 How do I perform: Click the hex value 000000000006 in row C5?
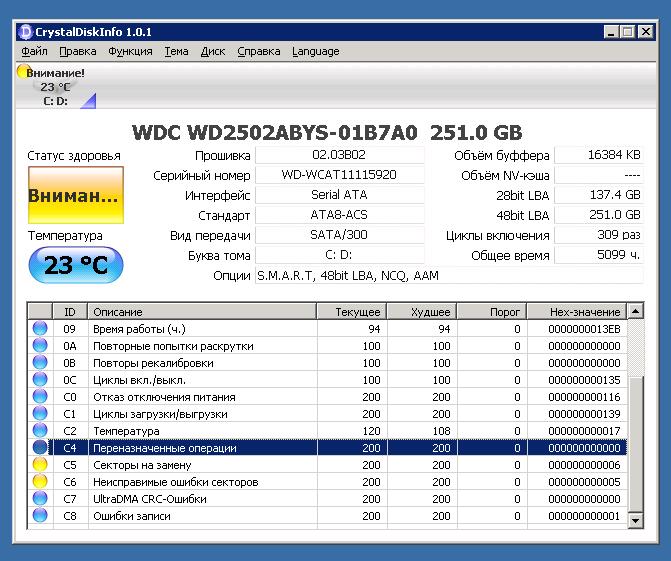tap(584, 465)
